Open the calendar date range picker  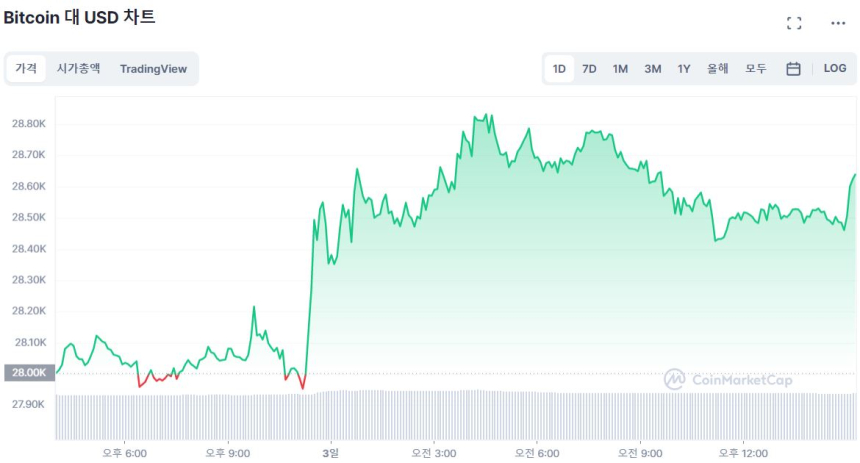pos(793,69)
